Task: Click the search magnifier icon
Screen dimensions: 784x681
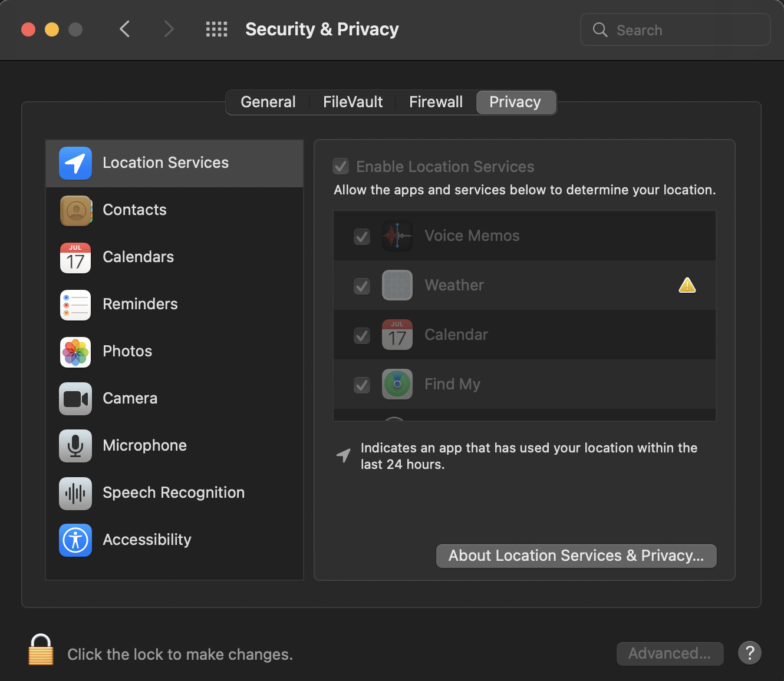Action: pos(600,30)
